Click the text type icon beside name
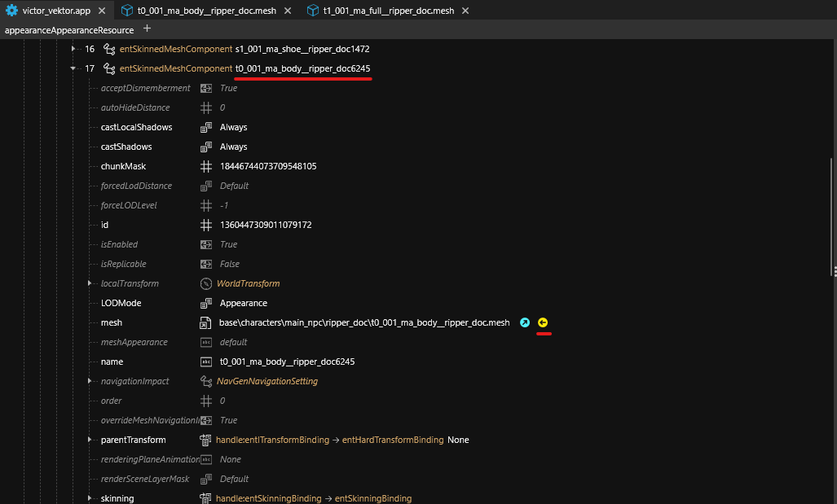The height and width of the screenshot is (504, 837). 206,362
